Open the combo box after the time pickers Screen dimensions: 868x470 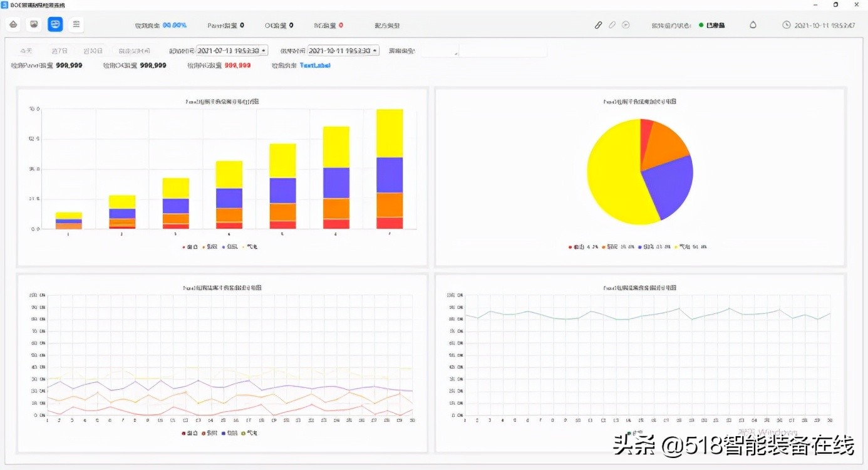click(439, 51)
